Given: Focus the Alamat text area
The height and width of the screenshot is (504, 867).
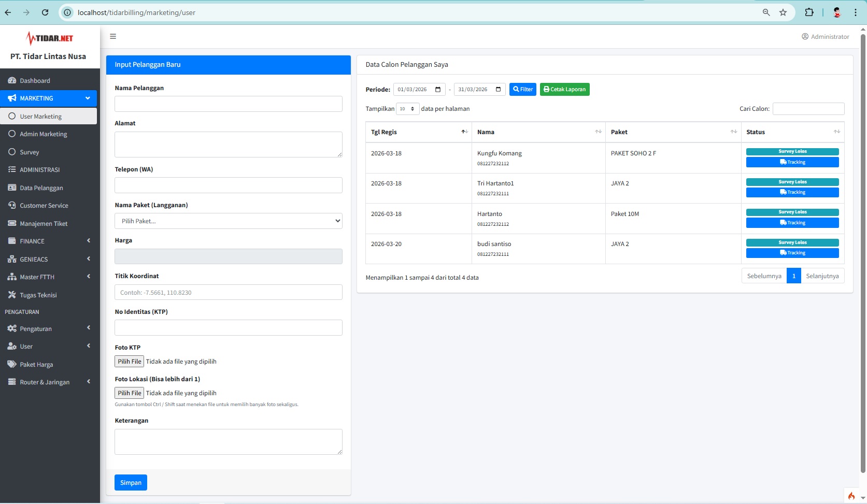Looking at the screenshot, I should [x=229, y=145].
